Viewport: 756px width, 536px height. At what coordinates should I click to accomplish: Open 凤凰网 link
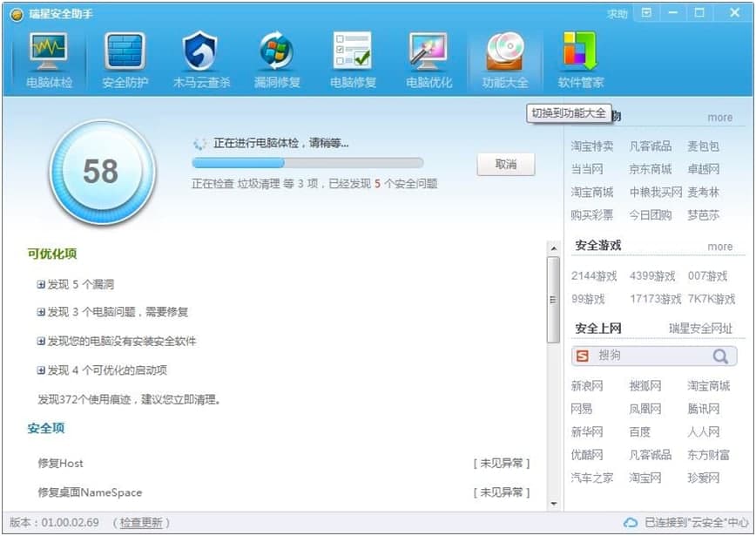645,409
